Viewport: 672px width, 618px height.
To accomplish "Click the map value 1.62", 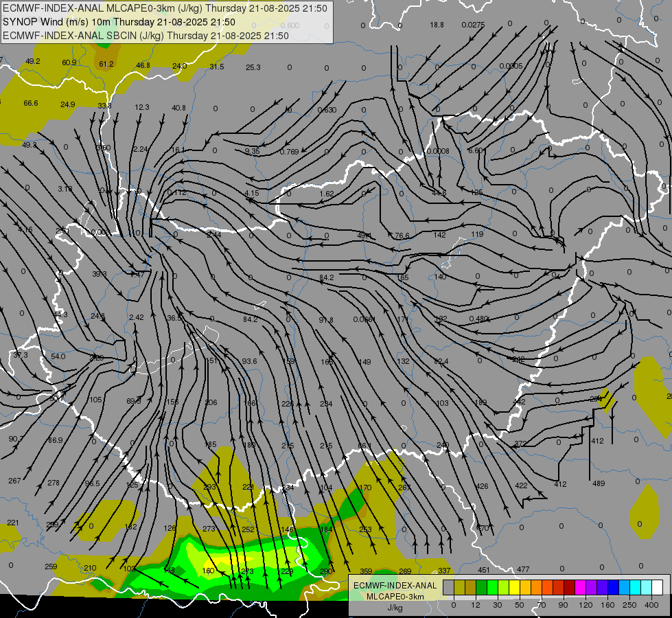I will click(326, 194).
